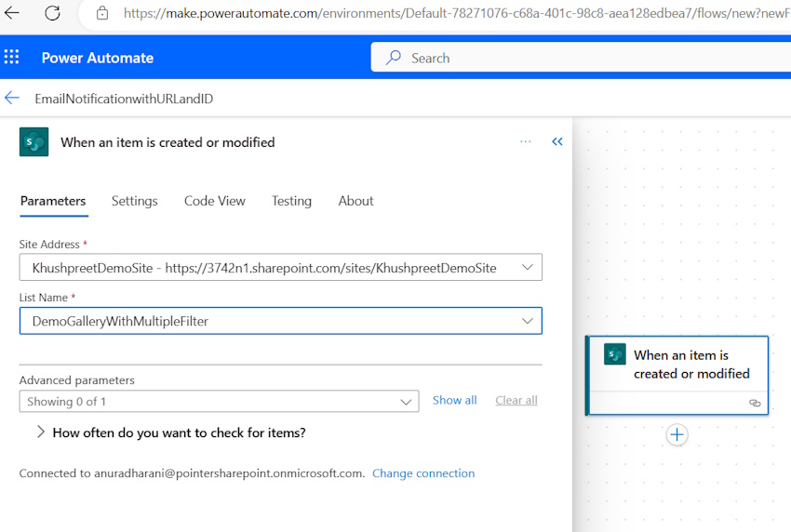
Task: Click the DemoGalleryWithMultipleFilter list value
Action: tap(120, 321)
